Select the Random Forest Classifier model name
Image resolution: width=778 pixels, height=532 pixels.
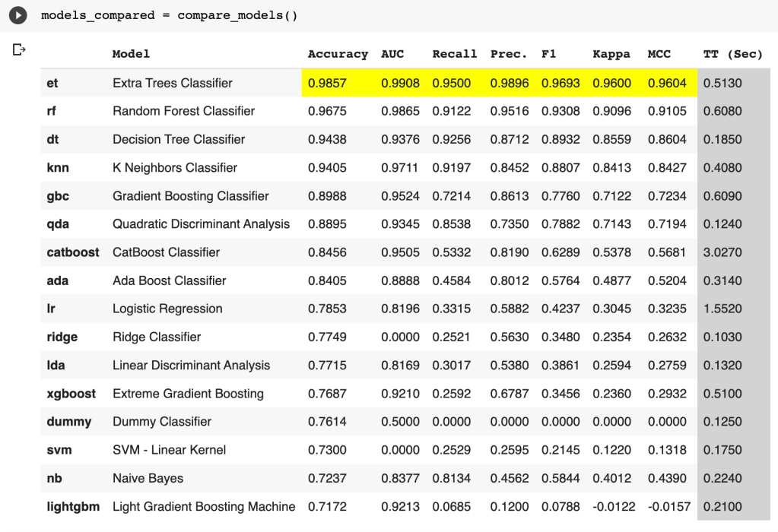[x=183, y=111]
